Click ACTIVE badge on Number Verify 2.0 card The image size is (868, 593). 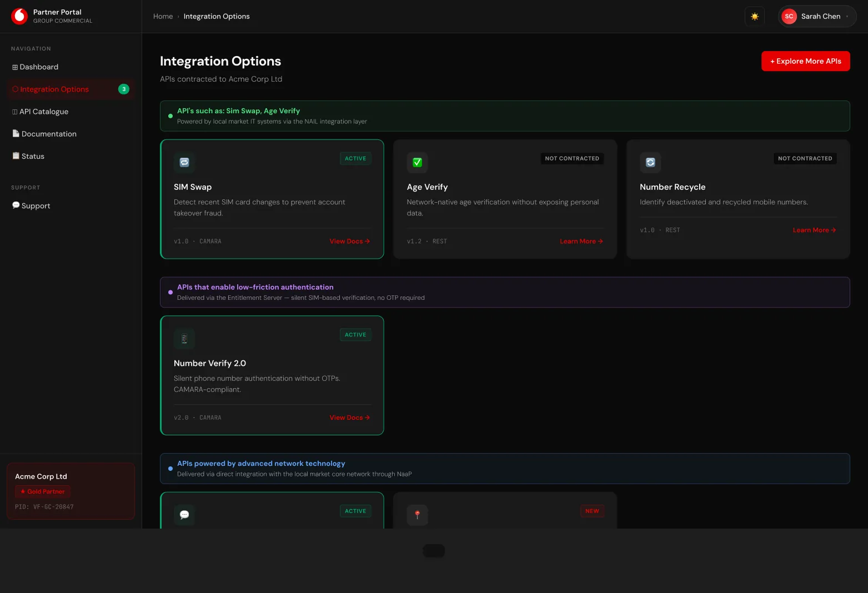(355, 335)
